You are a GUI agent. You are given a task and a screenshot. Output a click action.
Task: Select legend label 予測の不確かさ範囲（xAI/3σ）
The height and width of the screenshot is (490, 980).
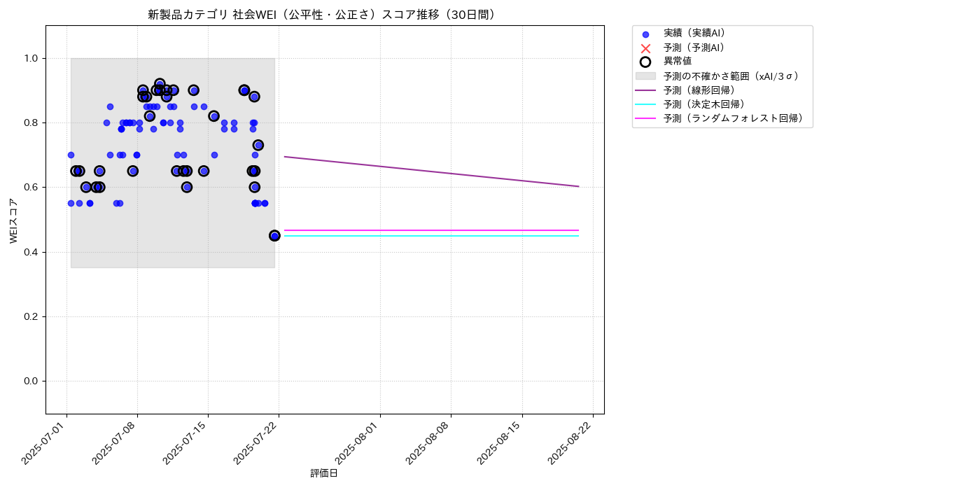click(733, 76)
